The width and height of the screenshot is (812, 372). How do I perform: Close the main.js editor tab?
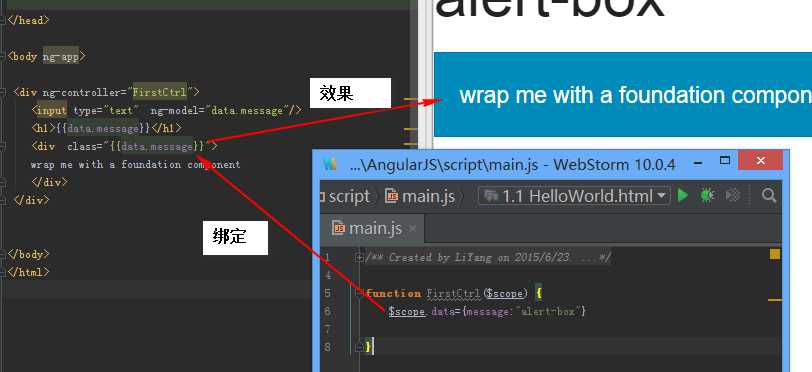click(x=412, y=228)
